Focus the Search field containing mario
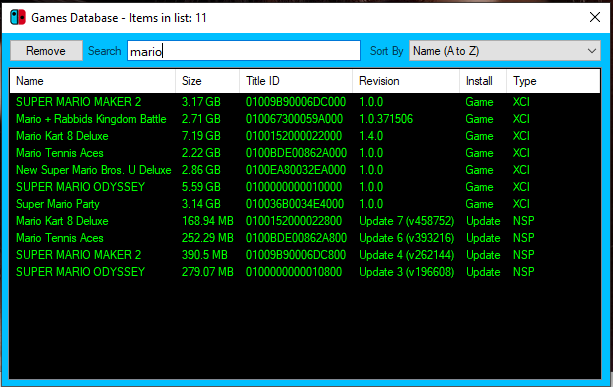Screen dimensions: 613x387 [244, 51]
